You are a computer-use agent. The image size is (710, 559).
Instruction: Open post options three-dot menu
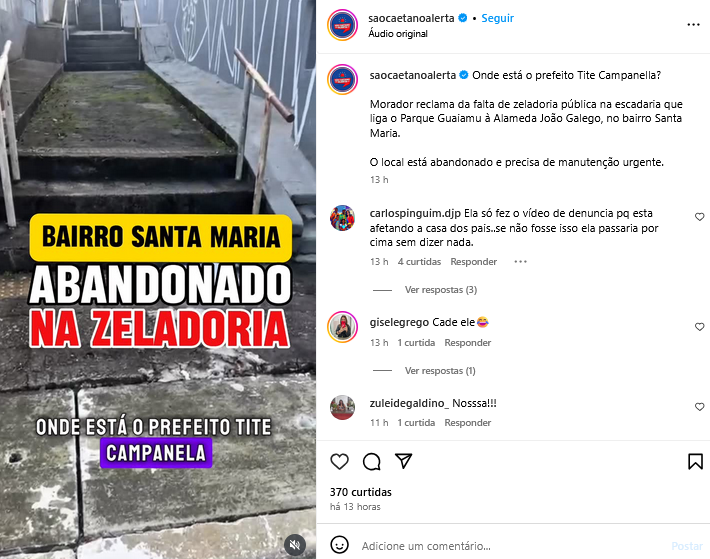point(693,25)
